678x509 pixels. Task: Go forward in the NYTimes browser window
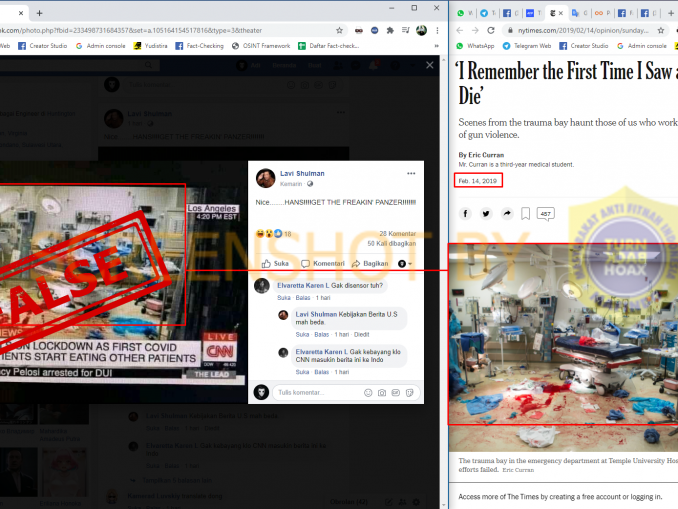coord(475,30)
